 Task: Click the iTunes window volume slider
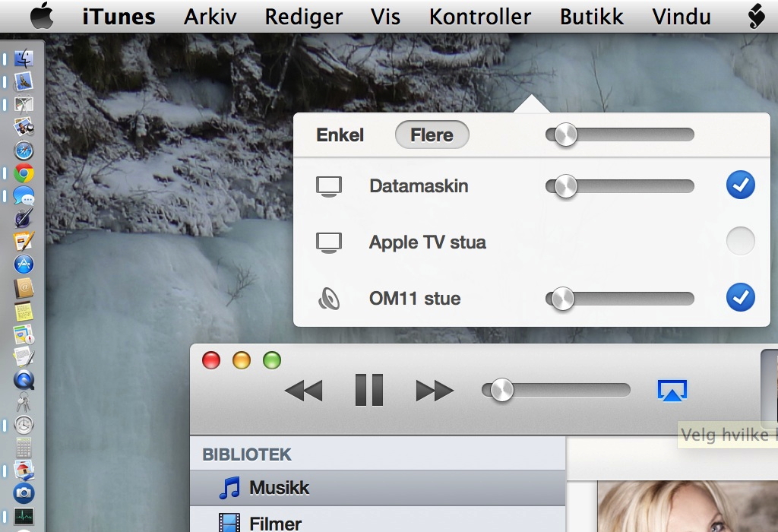(555, 390)
